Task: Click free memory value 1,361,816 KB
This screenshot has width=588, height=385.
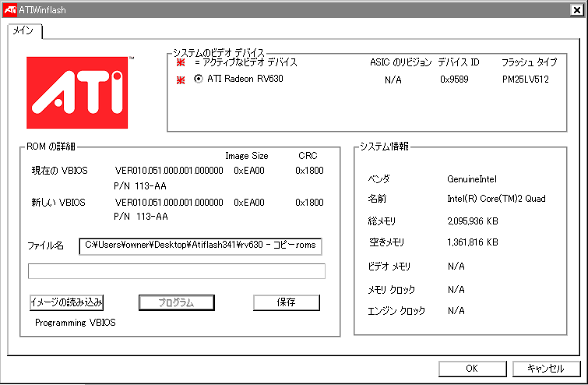Action: [473, 242]
